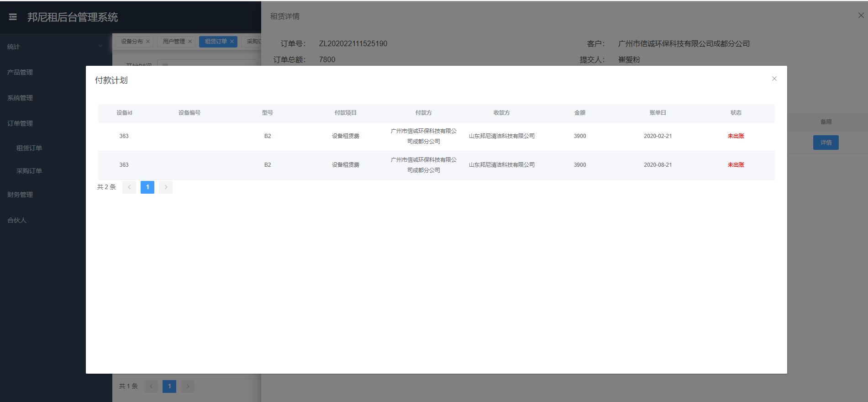This screenshot has width=868, height=402.
Task: Click model B2 in 2020-02-21 row
Action: coord(268,136)
